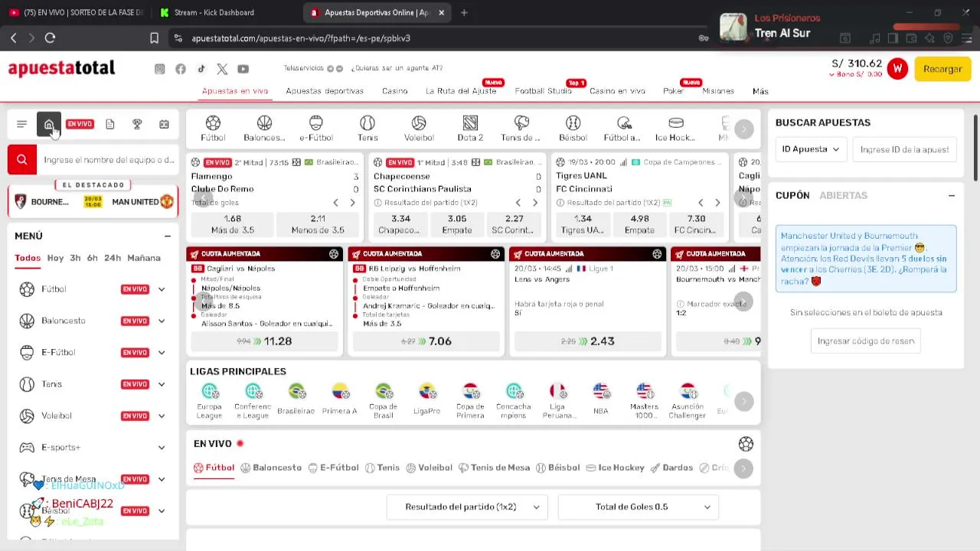Image resolution: width=980 pixels, height=551 pixels.
Task: Select the 6h time filter
Action: point(92,258)
